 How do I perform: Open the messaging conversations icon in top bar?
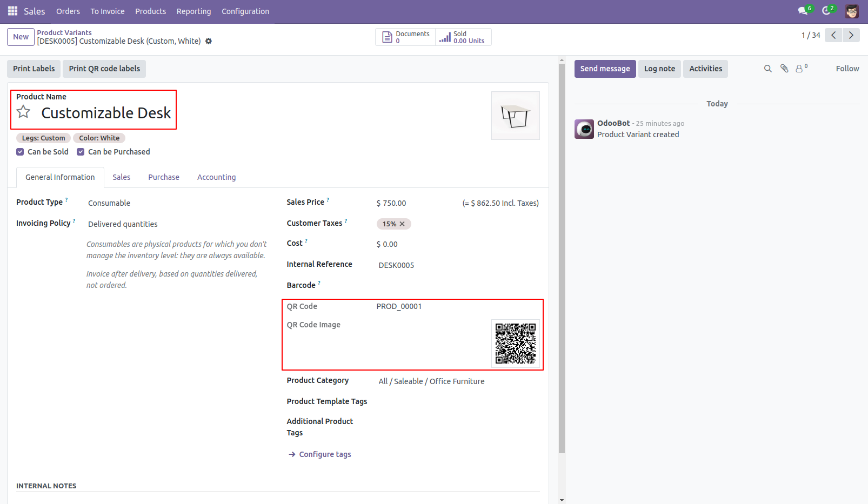coord(802,10)
